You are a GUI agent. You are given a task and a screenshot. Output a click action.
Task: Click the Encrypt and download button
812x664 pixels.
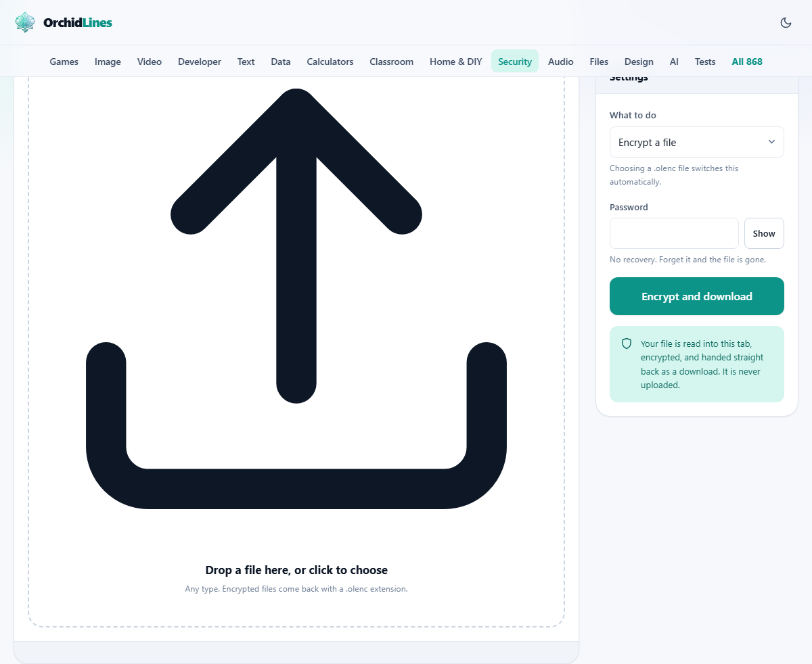coord(697,296)
